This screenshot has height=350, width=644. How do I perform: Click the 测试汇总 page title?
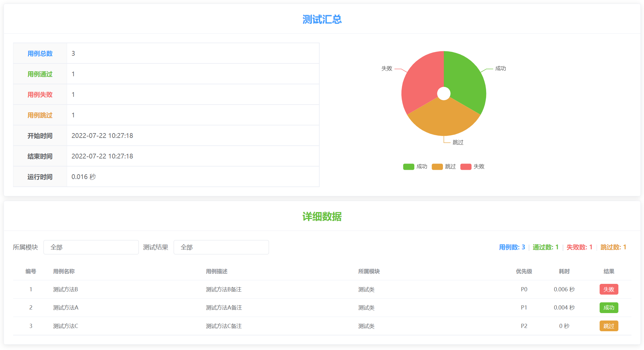322,19
